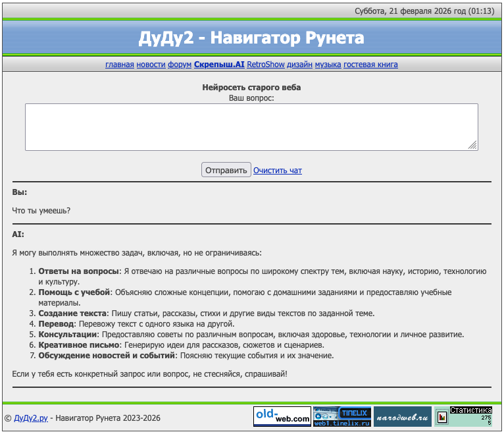
Task: Open the old-web.com banner
Action: pos(282,416)
